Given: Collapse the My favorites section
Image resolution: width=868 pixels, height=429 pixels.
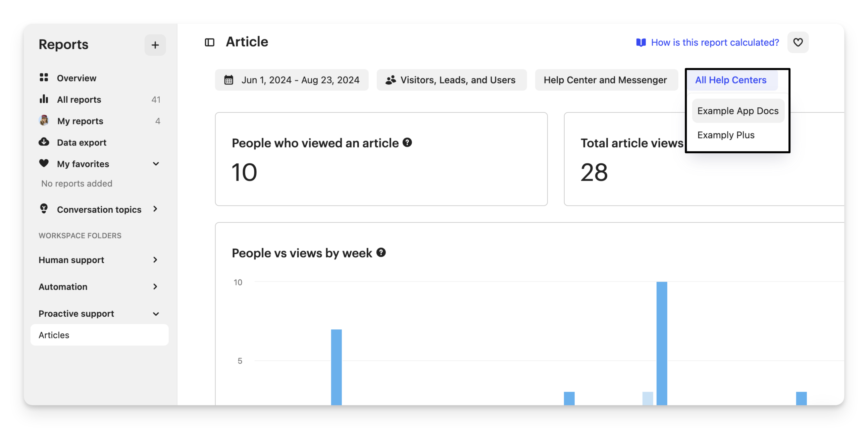Looking at the screenshot, I should tap(156, 164).
